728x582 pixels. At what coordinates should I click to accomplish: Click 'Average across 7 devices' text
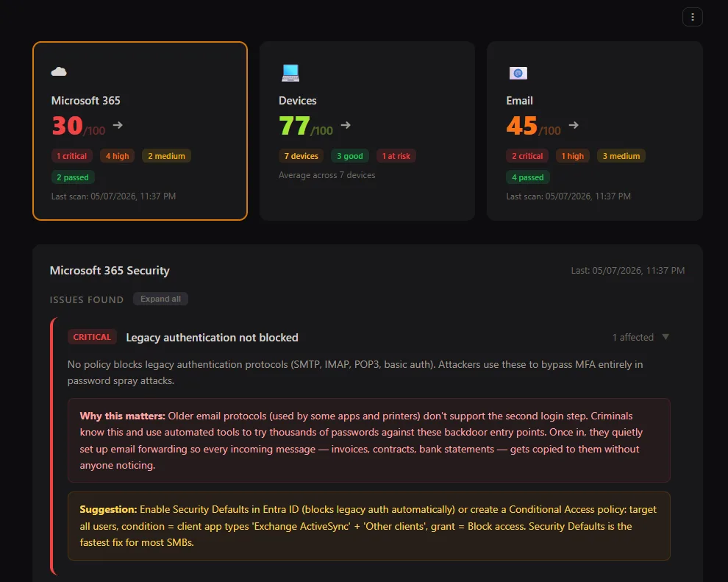coord(326,175)
